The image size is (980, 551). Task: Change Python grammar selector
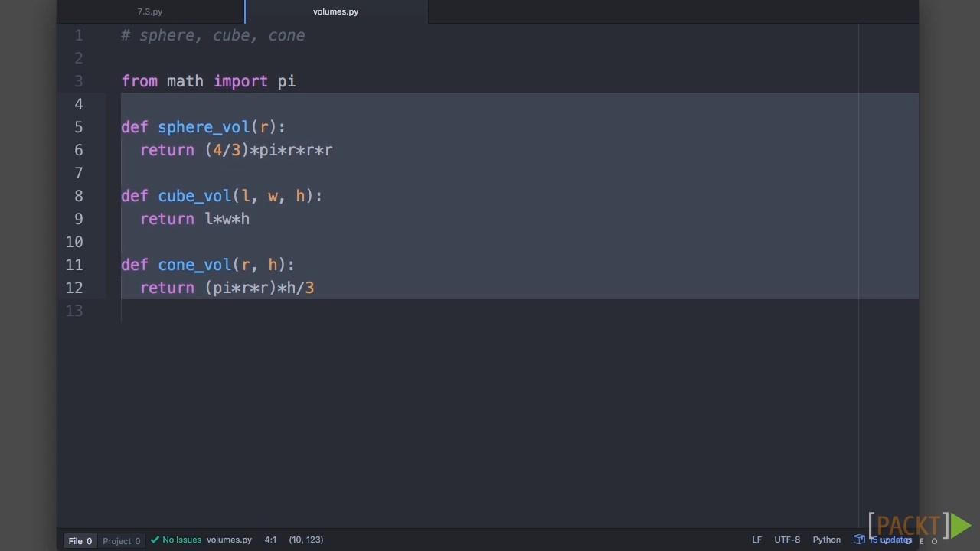[826, 540]
